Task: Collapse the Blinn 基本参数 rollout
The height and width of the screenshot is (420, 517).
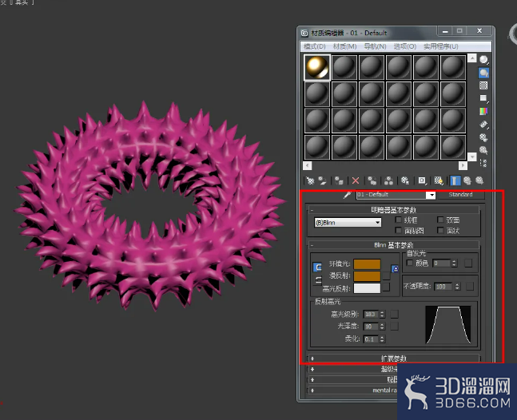Action: coord(394,245)
